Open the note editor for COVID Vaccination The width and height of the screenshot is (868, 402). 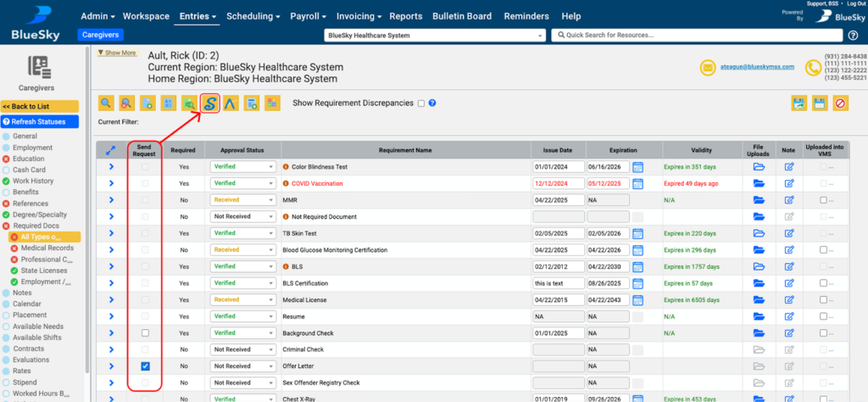point(789,183)
